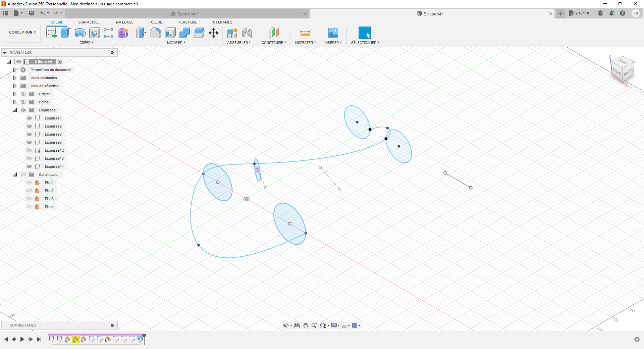Toggle visibility of Plan2
Screen dimensions: 644x349
tap(29, 191)
